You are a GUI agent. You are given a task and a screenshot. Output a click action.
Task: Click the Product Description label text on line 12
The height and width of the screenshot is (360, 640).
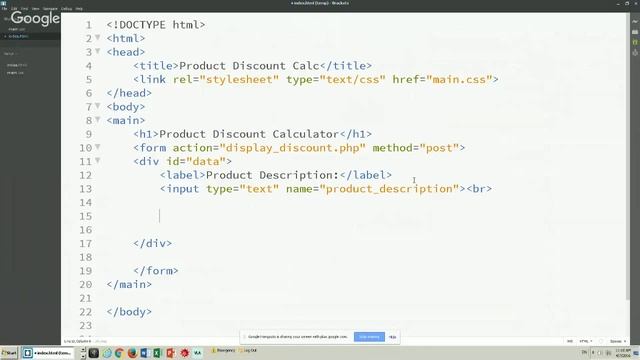pyautogui.click(x=272, y=175)
